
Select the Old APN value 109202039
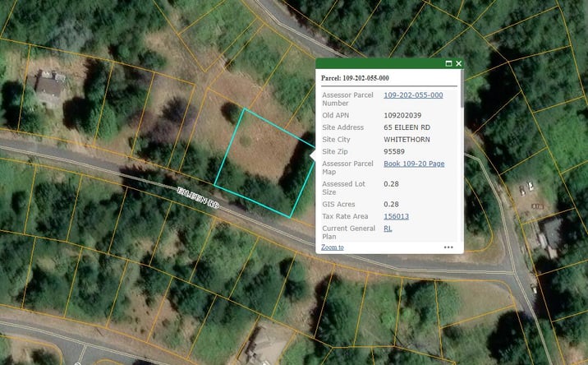coord(402,115)
